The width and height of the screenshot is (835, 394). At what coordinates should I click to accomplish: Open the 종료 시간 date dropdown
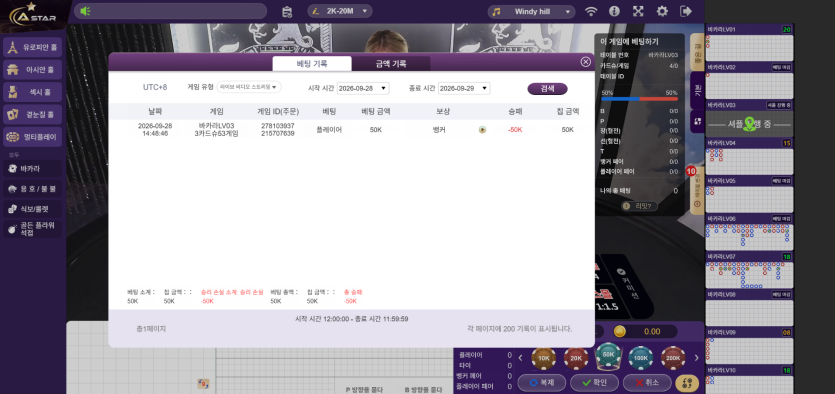pos(464,88)
